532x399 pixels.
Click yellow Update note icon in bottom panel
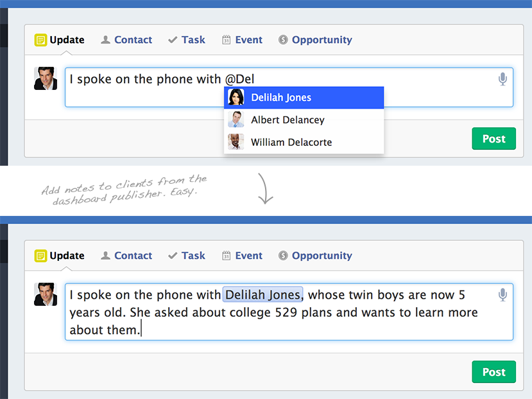pyautogui.click(x=40, y=256)
